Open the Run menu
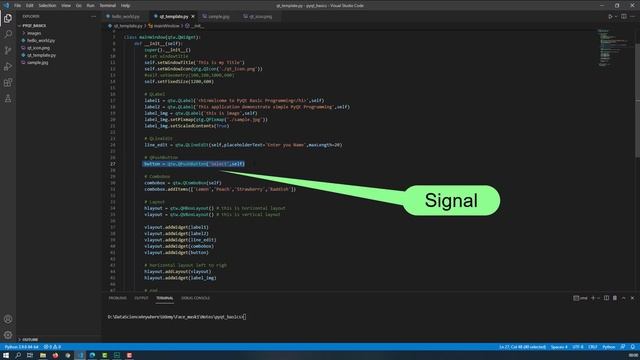The width and height of the screenshot is (640, 360). [91, 6]
